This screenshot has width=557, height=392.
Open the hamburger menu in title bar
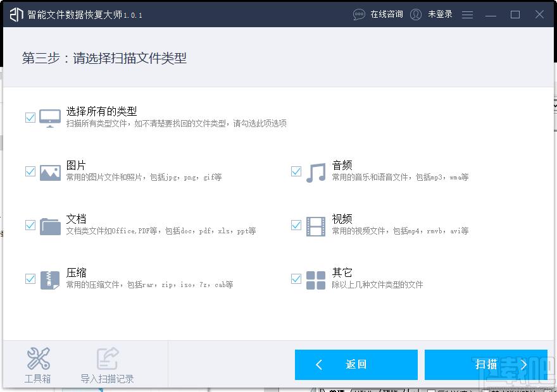[468, 15]
